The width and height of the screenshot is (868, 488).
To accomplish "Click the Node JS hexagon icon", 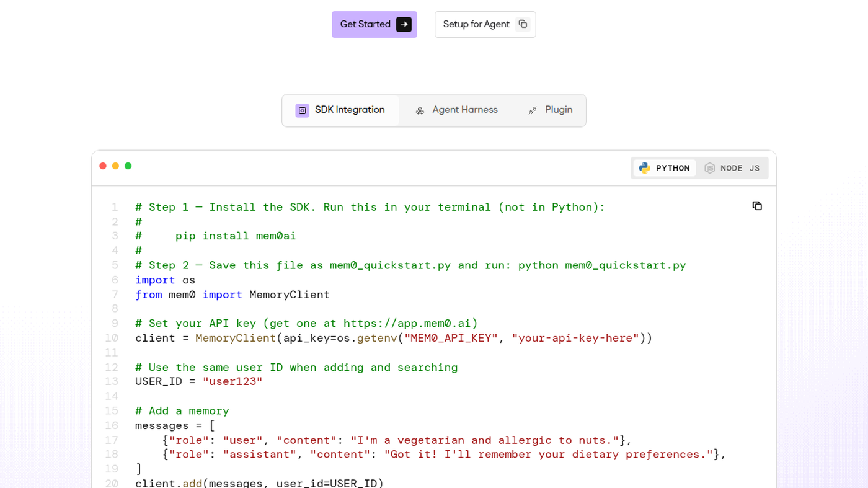I will click(710, 168).
